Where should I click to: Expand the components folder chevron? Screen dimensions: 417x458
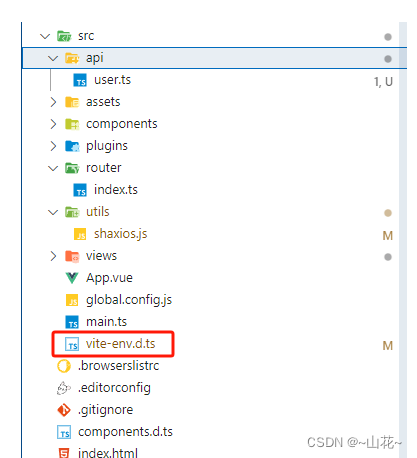coord(53,124)
